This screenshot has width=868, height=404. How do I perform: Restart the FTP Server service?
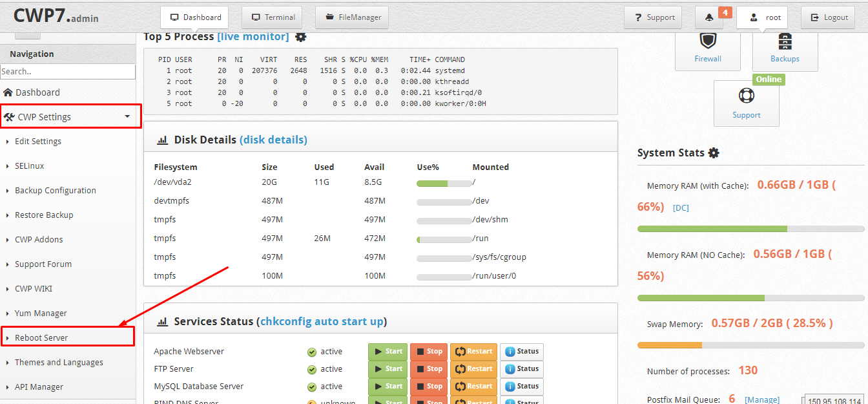pyautogui.click(x=473, y=369)
